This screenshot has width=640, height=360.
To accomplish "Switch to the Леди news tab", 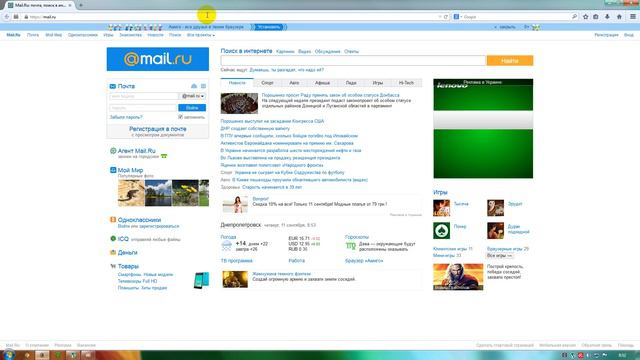I will 351,83.
